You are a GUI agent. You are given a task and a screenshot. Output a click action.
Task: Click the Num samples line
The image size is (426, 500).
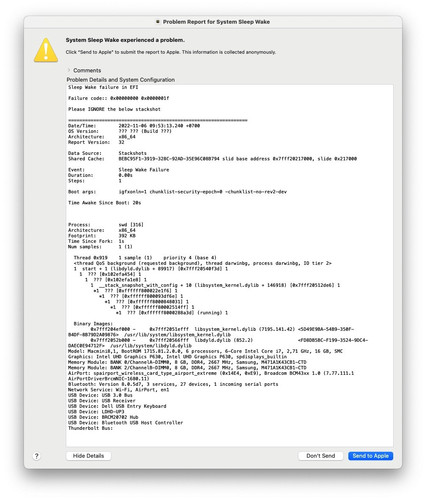pyautogui.click(x=100, y=247)
